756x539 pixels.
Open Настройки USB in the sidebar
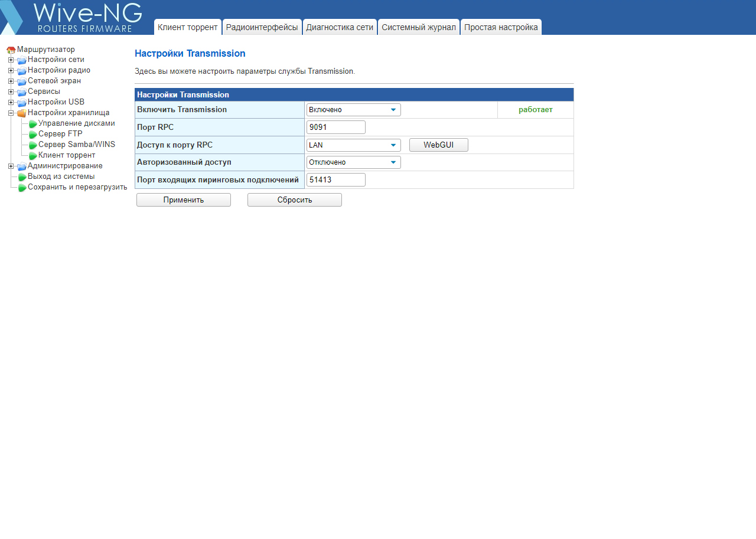(x=56, y=102)
